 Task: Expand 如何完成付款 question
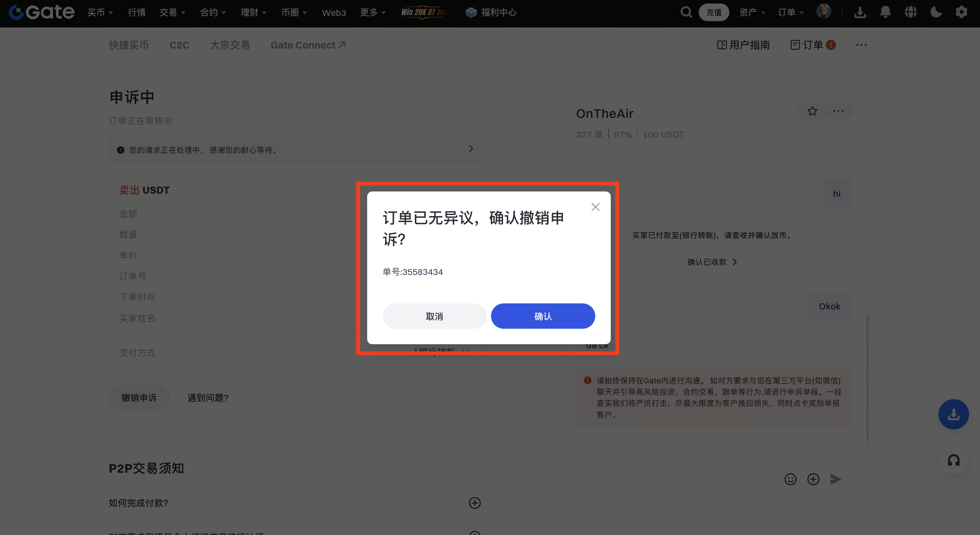[475, 503]
